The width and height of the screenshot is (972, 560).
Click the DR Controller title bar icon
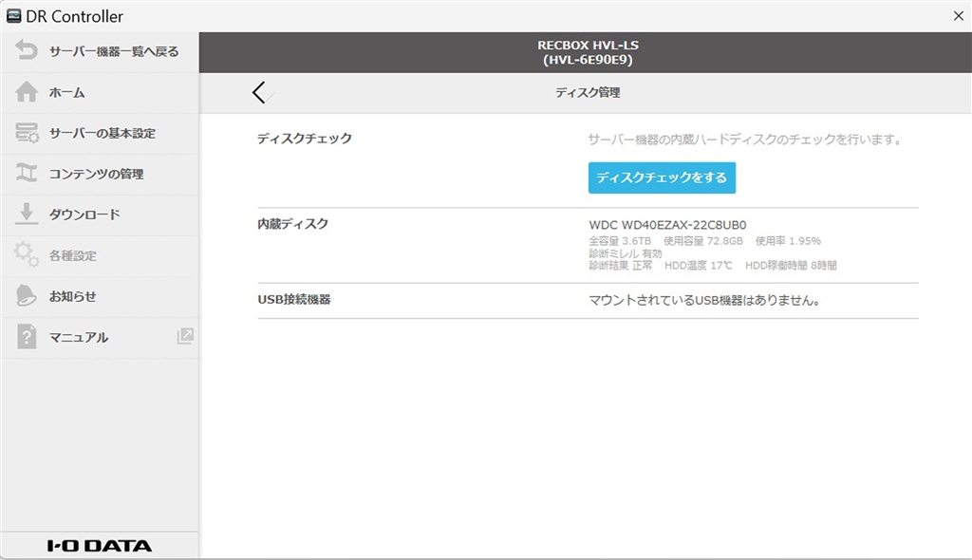coord(13,15)
